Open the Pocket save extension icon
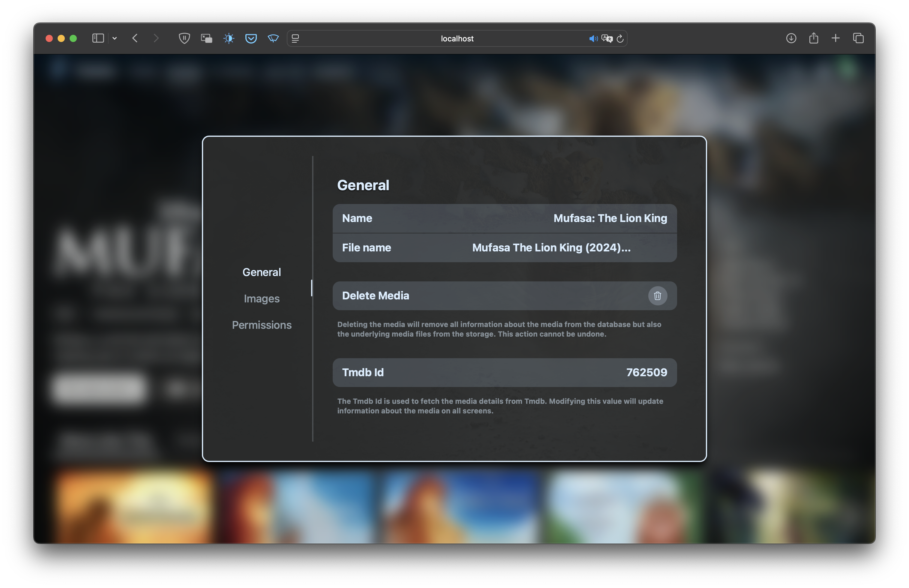The width and height of the screenshot is (909, 588). pyautogui.click(x=251, y=38)
